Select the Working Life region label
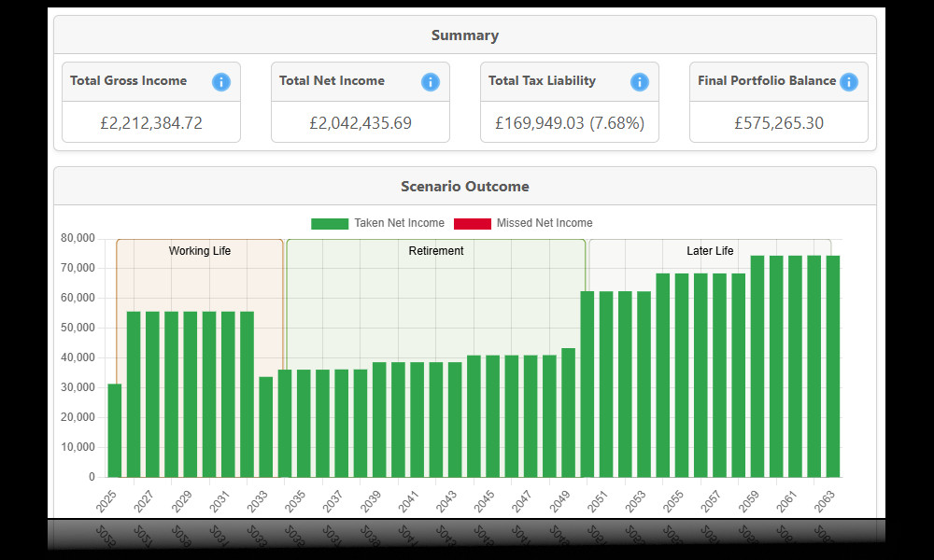Viewport: 934px width, 560px height. point(199,251)
